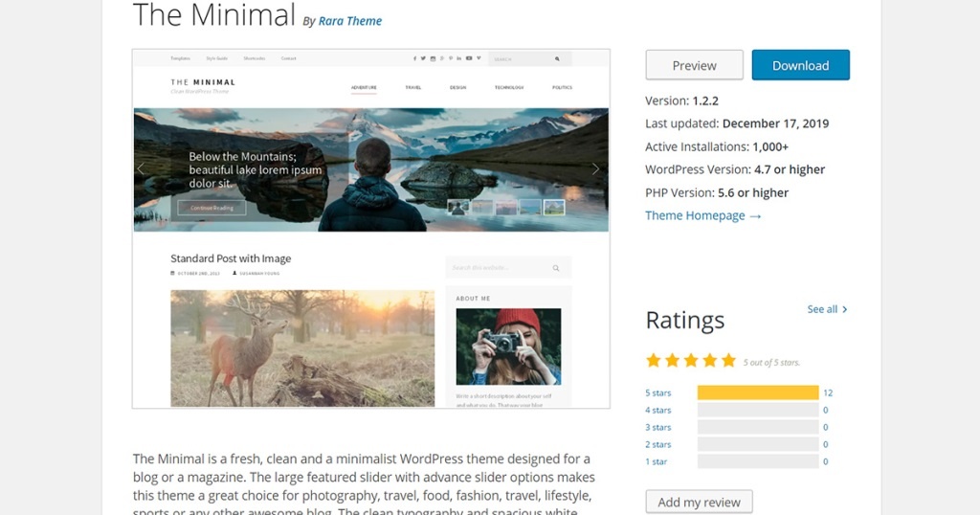Click the first gold rating star
The width and height of the screenshot is (980, 515).
(654, 361)
